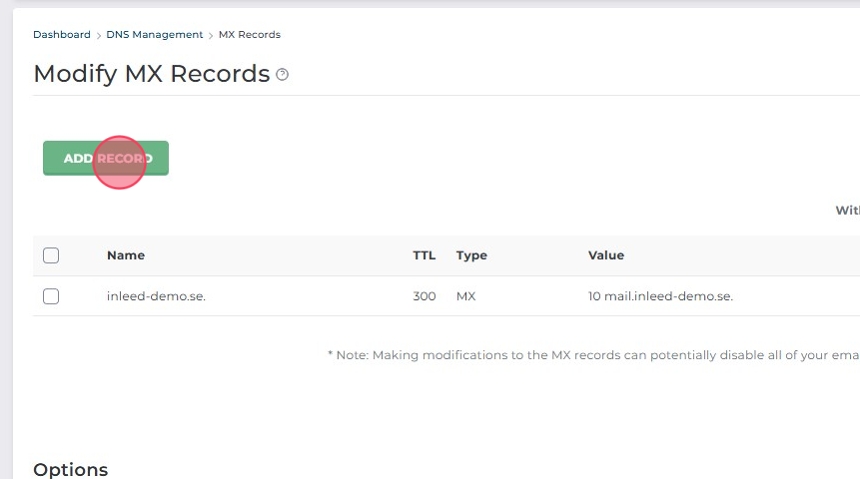Viewport: 860px width, 479px height.
Task: Click the MX Records breadcrumb item
Action: [x=250, y=35]
